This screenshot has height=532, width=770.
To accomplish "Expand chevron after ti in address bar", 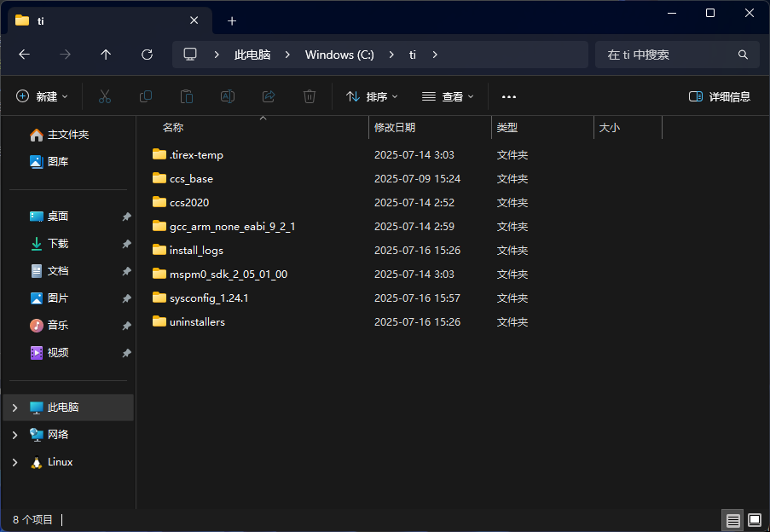I will 435,55.
